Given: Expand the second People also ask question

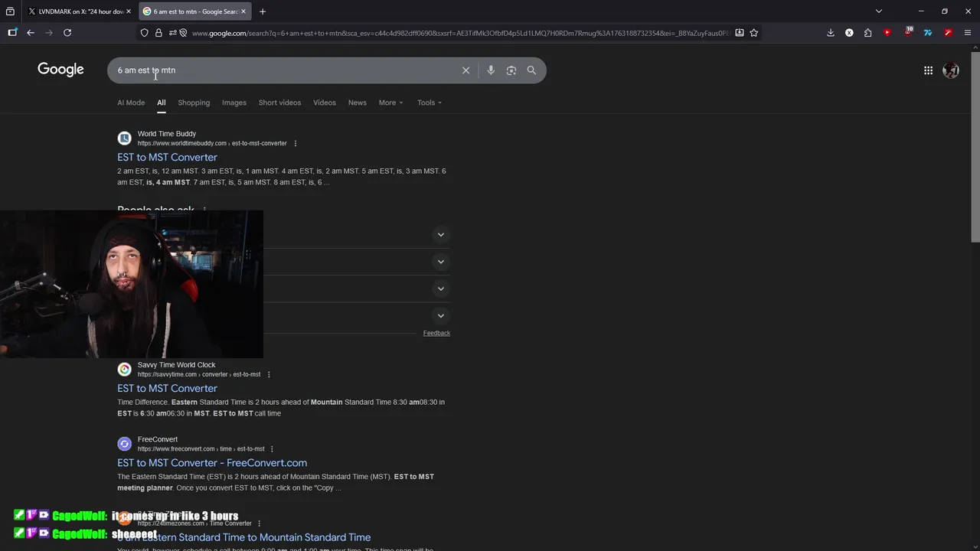Looking at the screenshot, I should tap(440, 262).
